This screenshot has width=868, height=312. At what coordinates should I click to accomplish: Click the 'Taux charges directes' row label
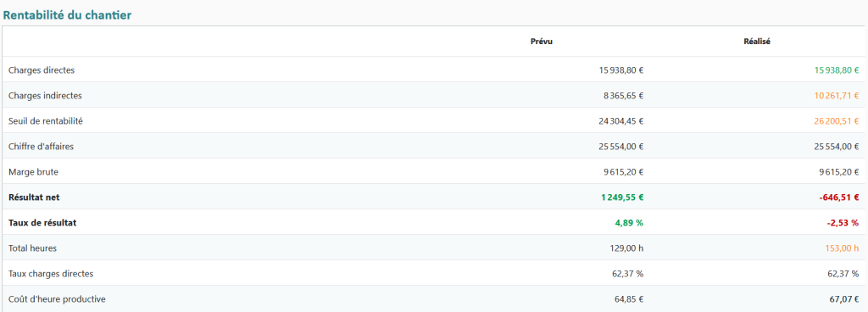[x=51, y=274]
